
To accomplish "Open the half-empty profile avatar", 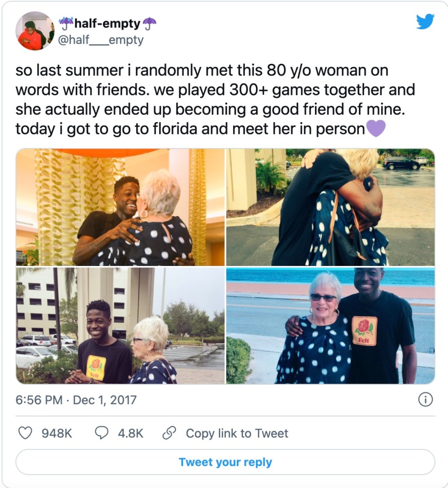I will [35, 31].
